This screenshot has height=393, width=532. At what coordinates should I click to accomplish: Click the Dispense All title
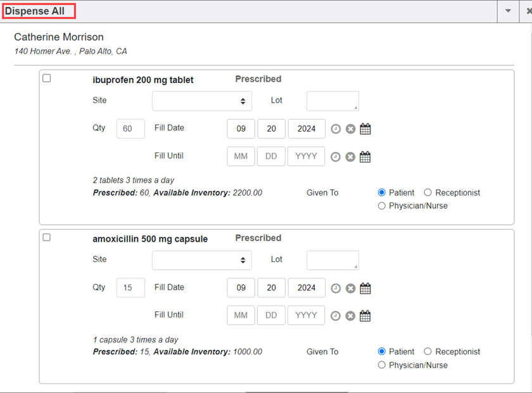pos(35,11)
